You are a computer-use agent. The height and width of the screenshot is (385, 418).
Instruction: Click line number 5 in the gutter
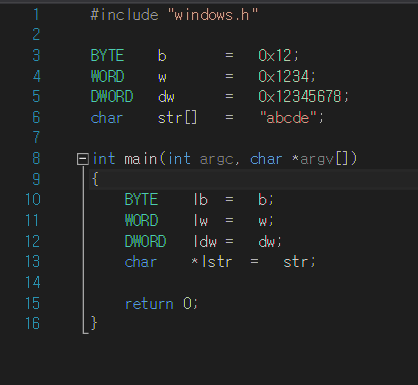(x=36, y=97)
